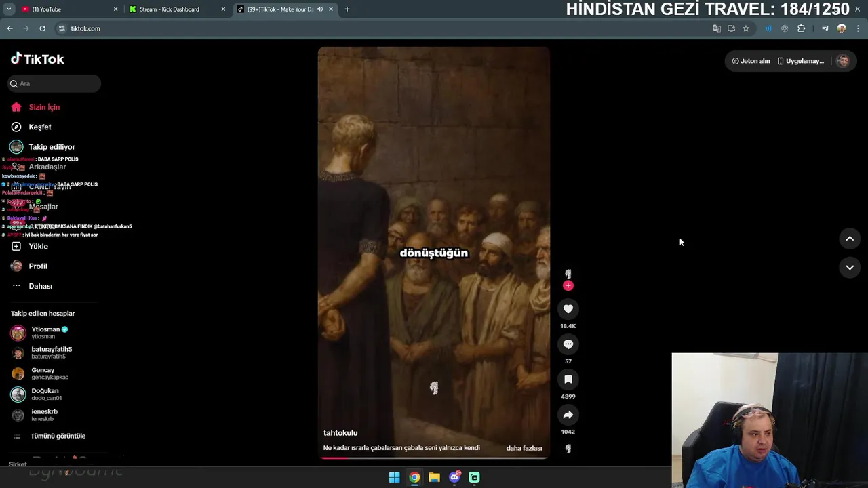Open the Chrome three-dot menu
The height and width of the screenshot is (488, 868).
859,28
